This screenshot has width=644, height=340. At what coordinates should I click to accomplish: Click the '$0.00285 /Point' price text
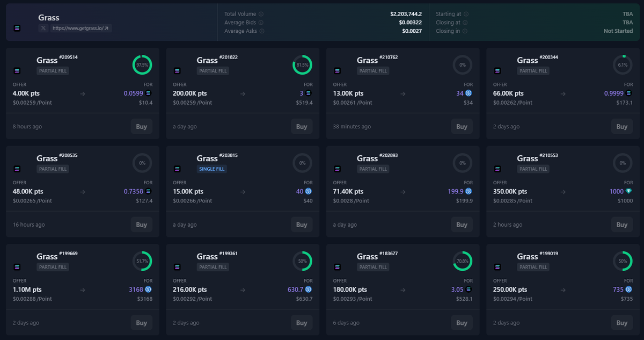(x=513, y=201)
